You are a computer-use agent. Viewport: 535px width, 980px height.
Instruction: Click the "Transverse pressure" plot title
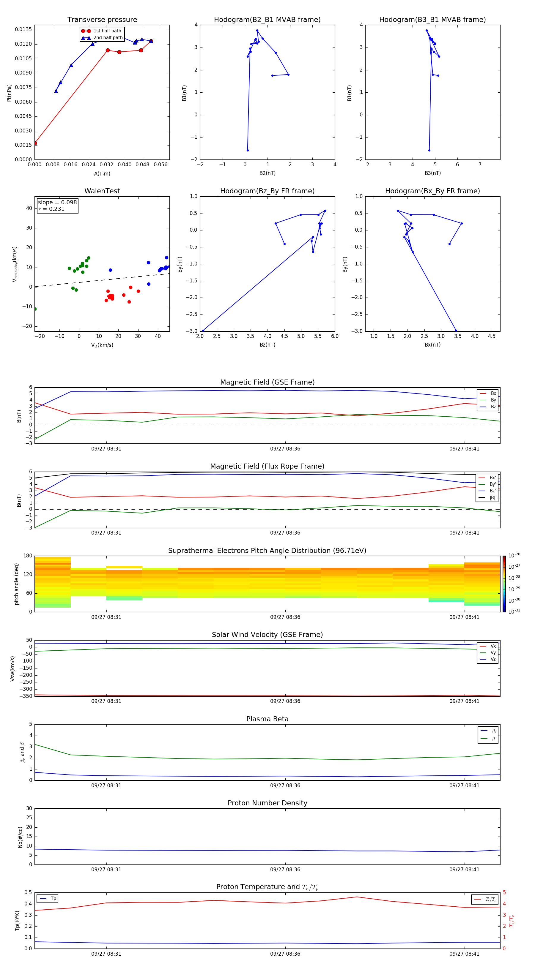102,20
